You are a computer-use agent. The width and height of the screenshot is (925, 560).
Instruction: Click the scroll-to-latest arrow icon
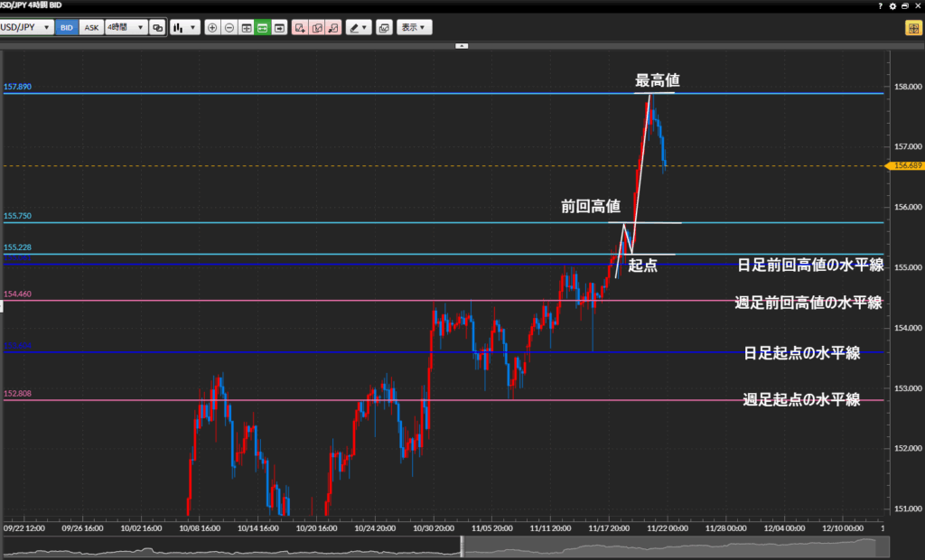280,28
